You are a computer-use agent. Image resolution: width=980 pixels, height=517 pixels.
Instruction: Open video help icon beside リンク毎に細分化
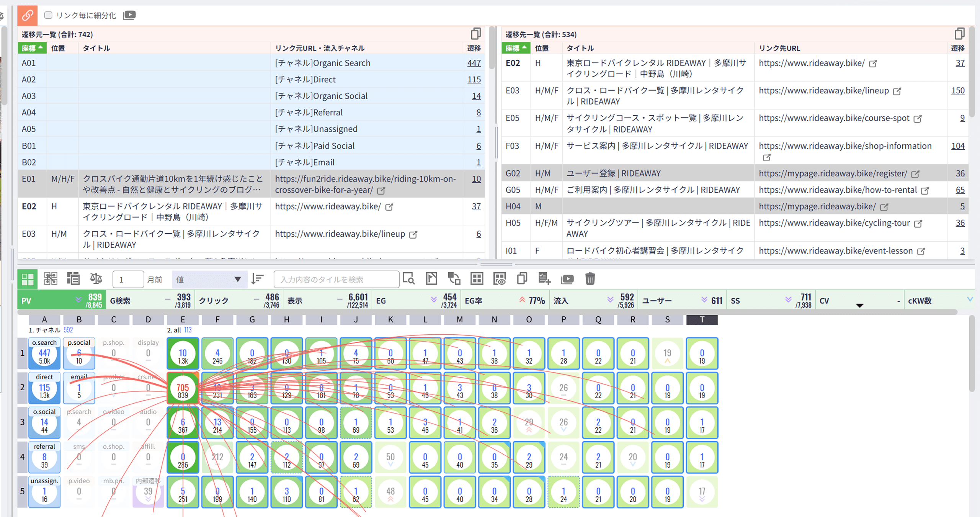[x=129, y=15]
